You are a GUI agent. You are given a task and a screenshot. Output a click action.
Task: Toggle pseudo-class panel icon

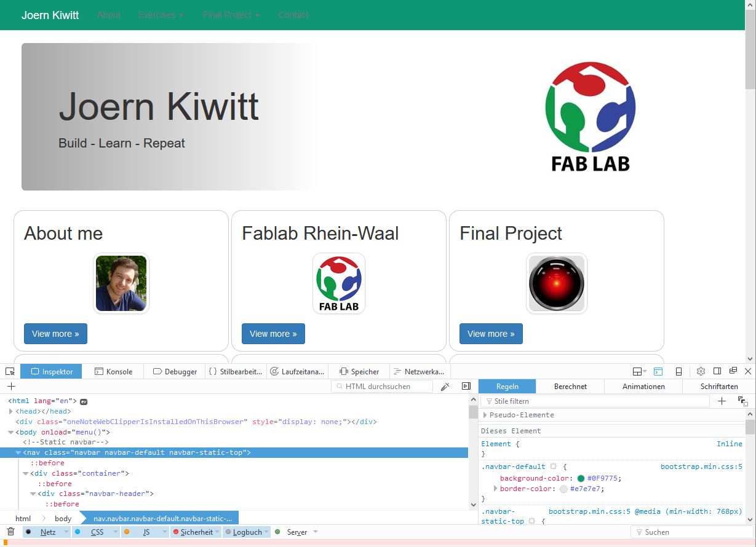coord(743,401)
